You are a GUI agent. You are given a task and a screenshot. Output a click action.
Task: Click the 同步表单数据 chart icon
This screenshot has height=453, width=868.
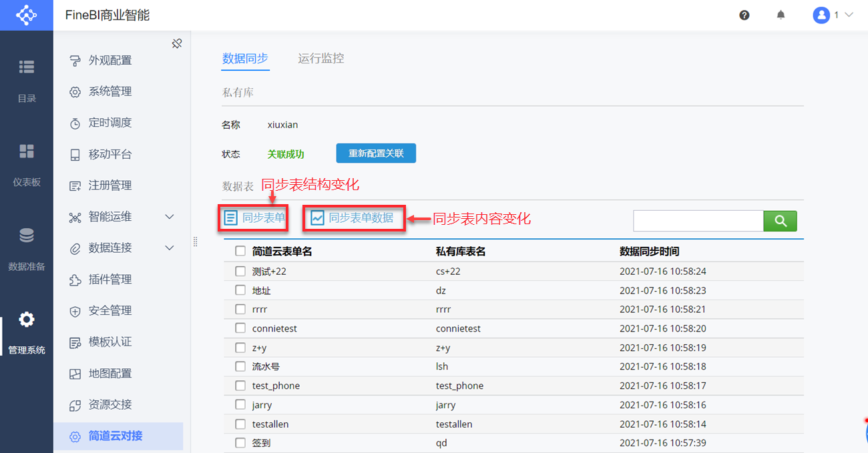(318, 217)
